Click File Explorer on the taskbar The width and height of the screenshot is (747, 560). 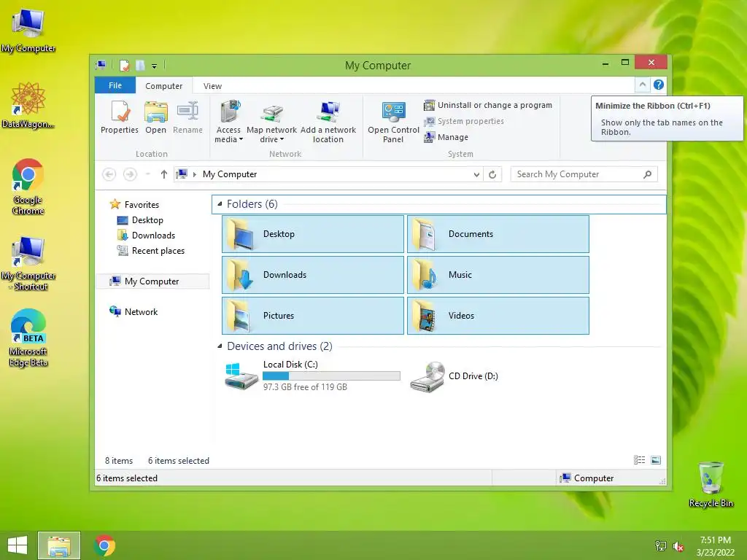[59, 545]
